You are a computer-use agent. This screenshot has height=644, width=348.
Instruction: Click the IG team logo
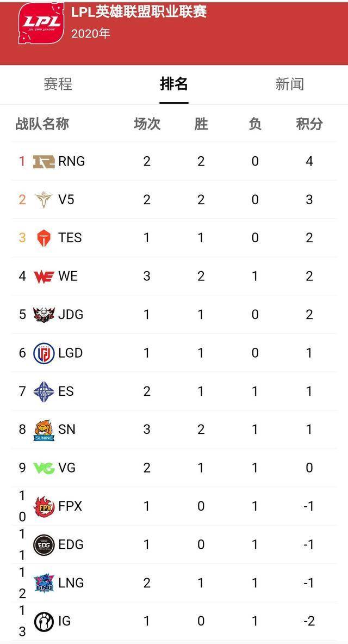click(43, 621)
